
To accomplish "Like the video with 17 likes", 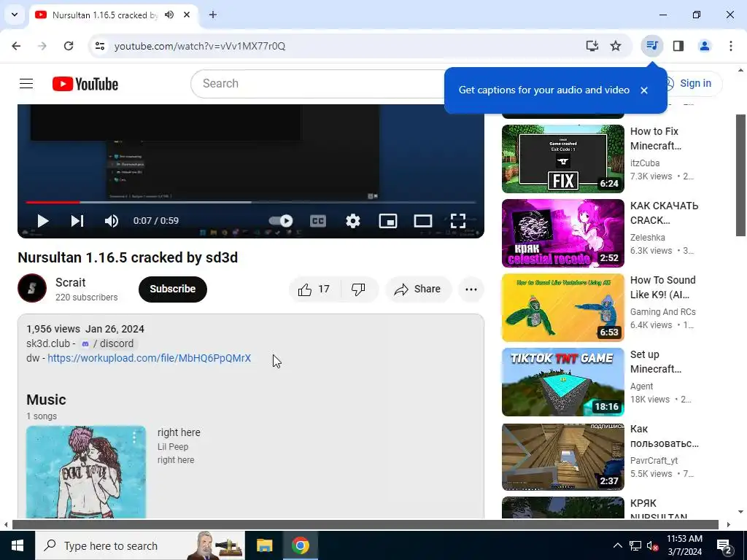I will click(x=314, y=289).
